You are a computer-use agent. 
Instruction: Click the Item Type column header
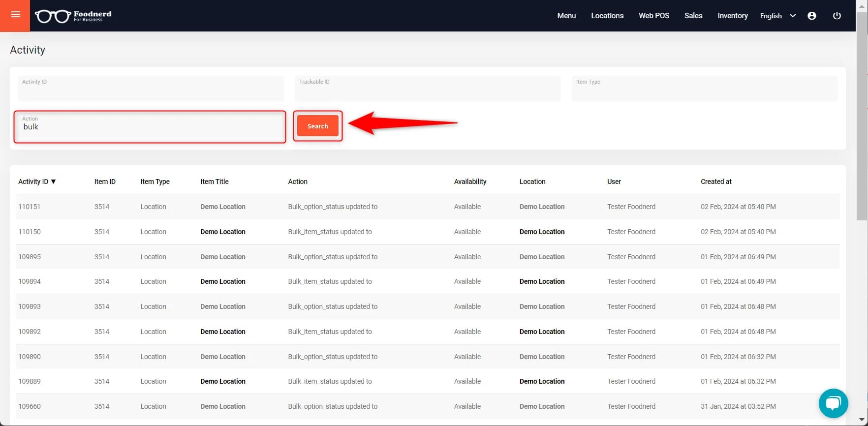[155, 182]
